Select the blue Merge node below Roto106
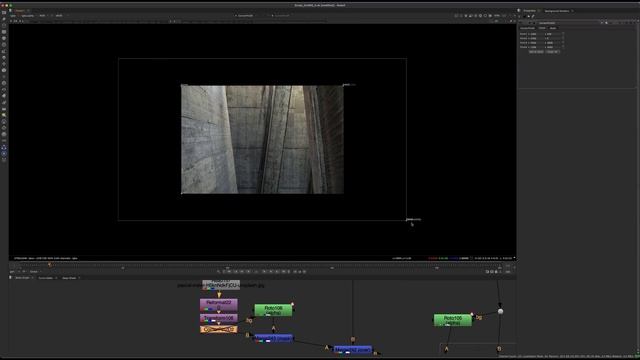 (x=273, y=338)
